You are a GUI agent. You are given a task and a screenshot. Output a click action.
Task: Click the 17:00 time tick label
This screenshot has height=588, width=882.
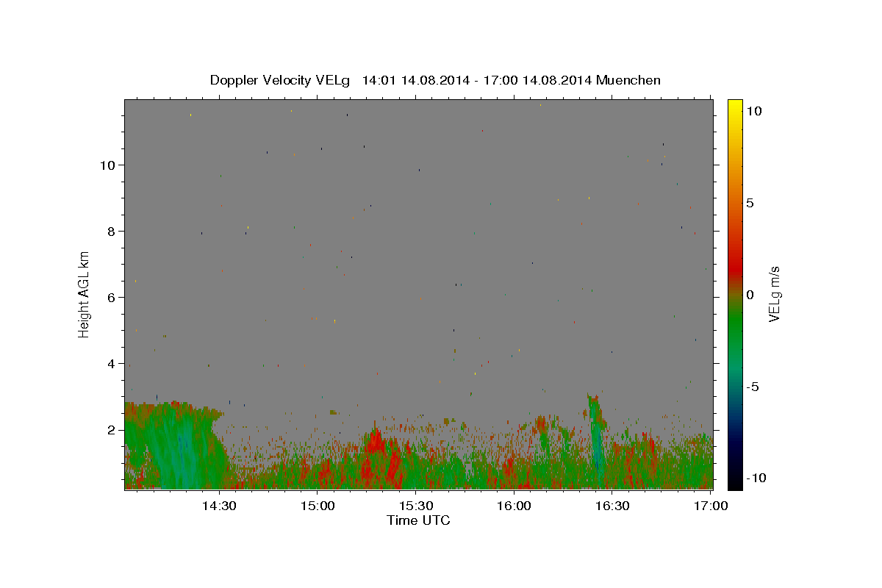[x=711, y=506]
